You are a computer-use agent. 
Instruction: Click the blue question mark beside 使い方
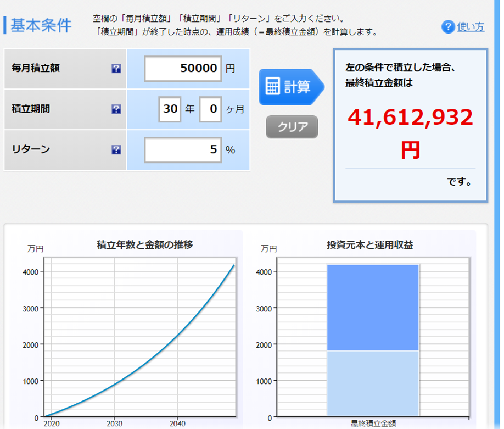(448, 27)
